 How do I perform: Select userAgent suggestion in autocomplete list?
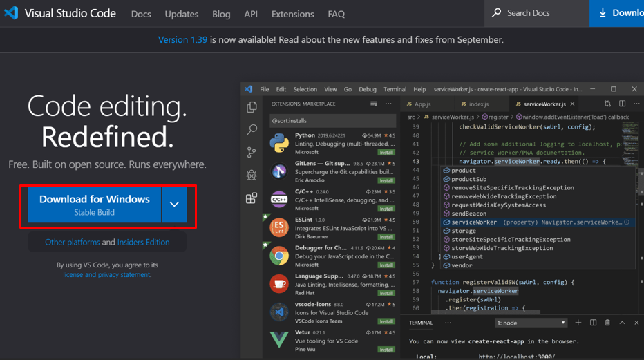(x=536, y=256)
